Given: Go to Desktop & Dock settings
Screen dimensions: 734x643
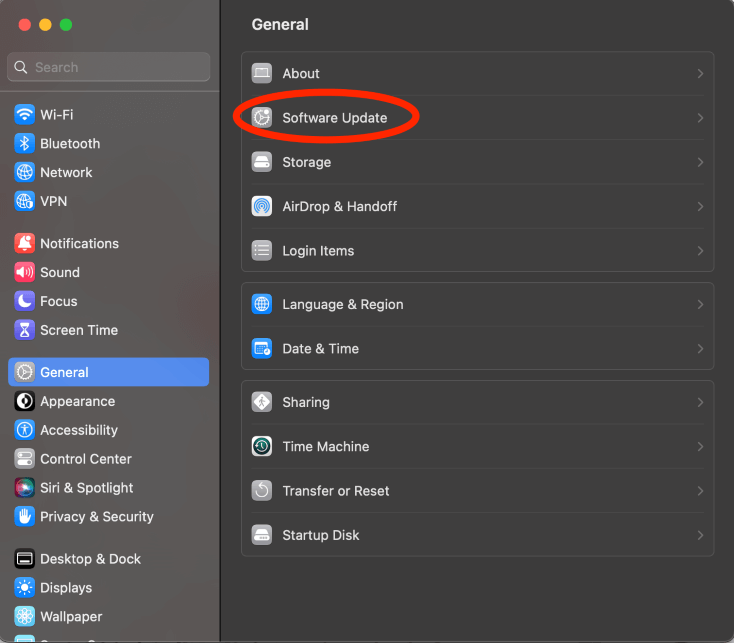Looking at the screenshot, I should (x=90, y=559).
